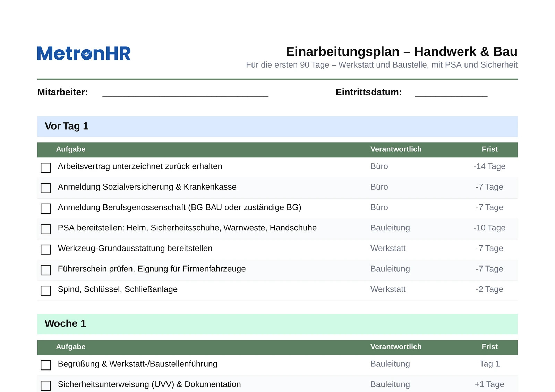
Task: Check the Sicherheitsunterweisung (UVV) checkbox
Action: [x=46, y=385]
